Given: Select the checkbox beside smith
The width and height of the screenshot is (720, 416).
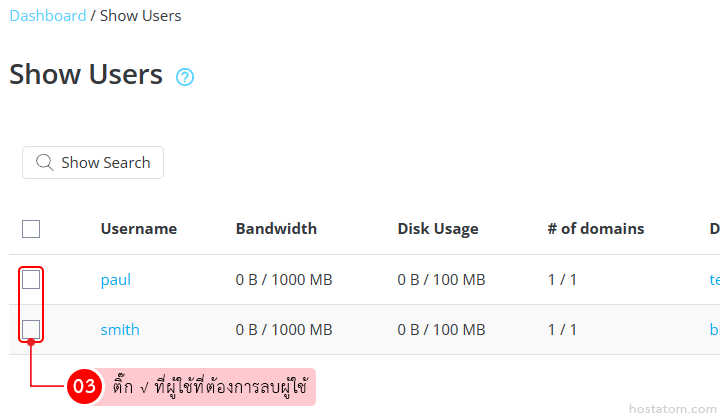Looking at the screenshot, I should 31,329.
